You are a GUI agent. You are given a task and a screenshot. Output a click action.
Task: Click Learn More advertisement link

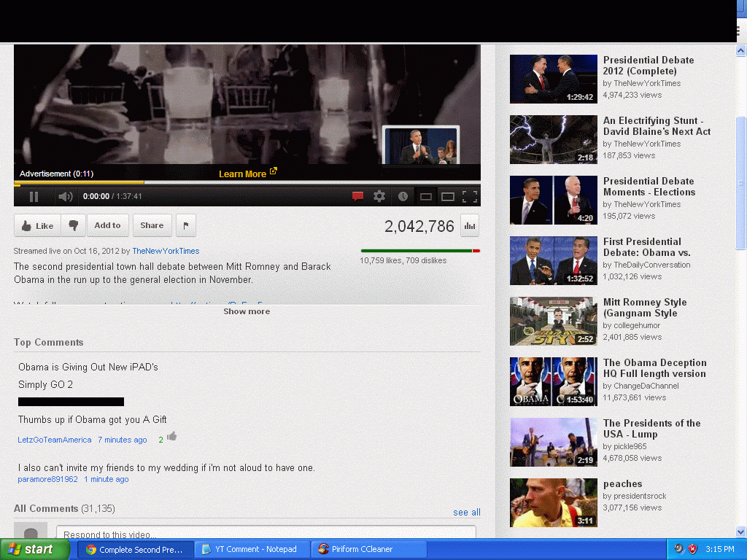(x=248, y=174)
